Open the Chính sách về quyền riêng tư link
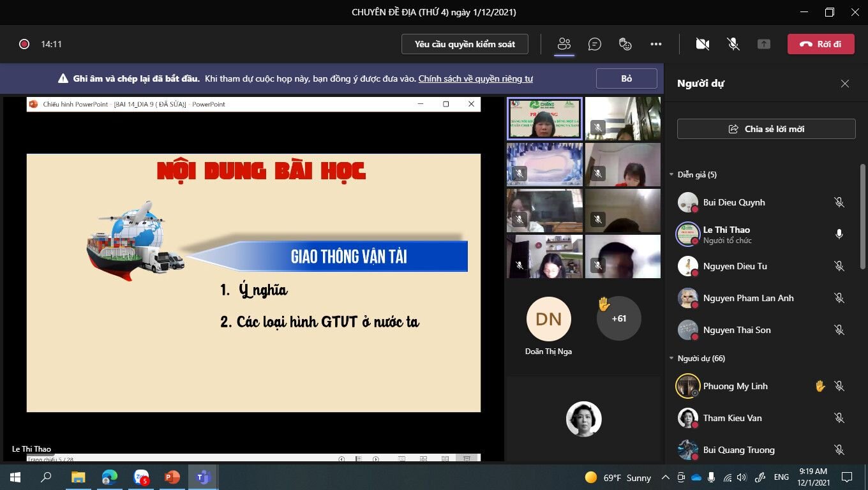This screenshot has width=868, height=490. pyautogui.click(x=475, y=78)
